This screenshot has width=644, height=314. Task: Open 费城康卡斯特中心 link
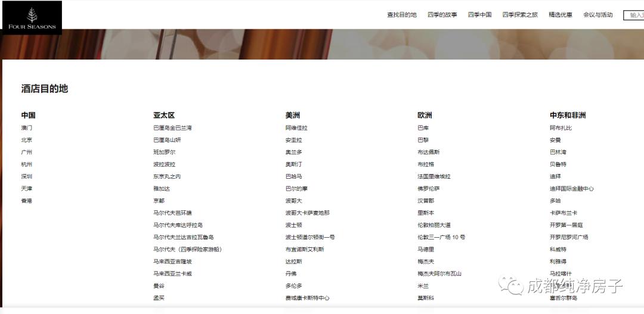(x=308, y=298)
